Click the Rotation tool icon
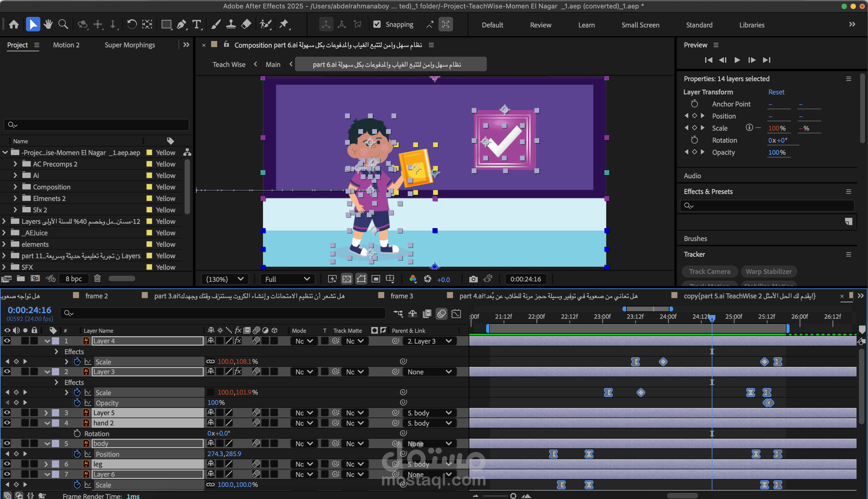This screenshot has height=499, width=868. pos(132,24)
